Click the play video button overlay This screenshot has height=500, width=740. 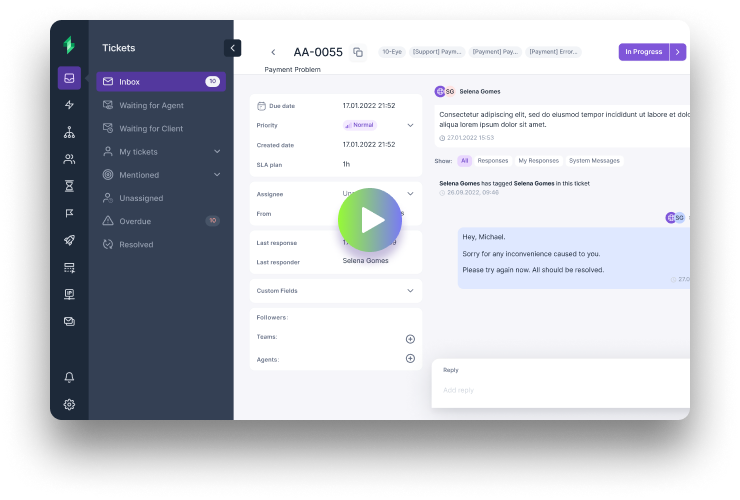point(369,220)
